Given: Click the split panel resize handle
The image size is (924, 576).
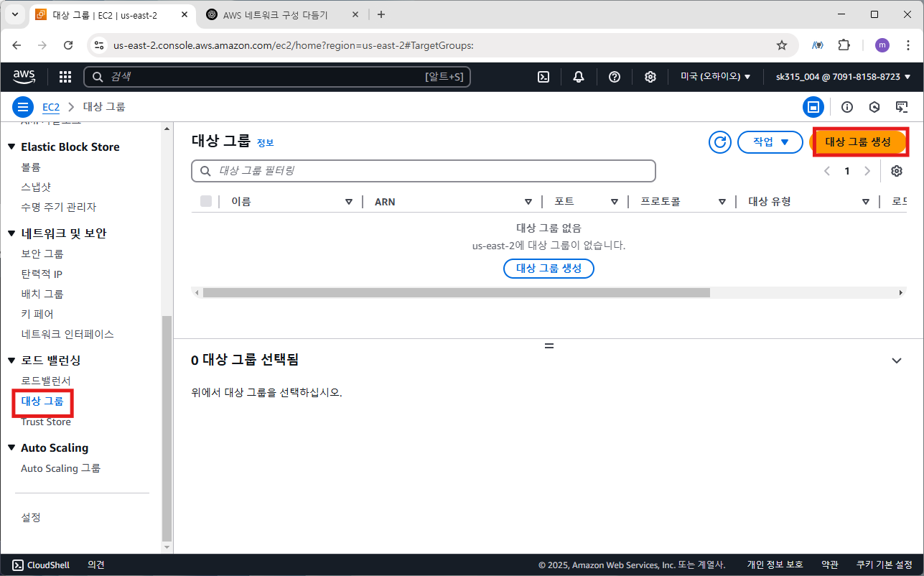Looking at the screenshot, I should [549, 345].
